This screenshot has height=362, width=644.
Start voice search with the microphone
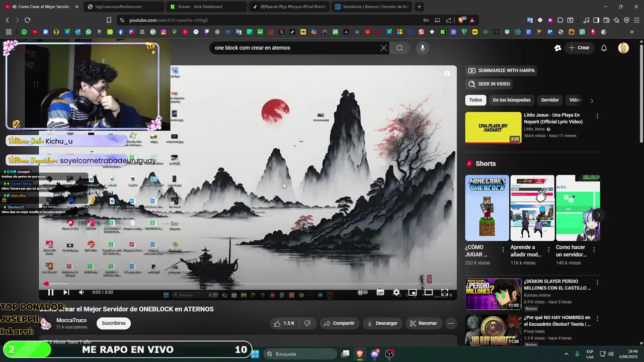click(423, 48)
